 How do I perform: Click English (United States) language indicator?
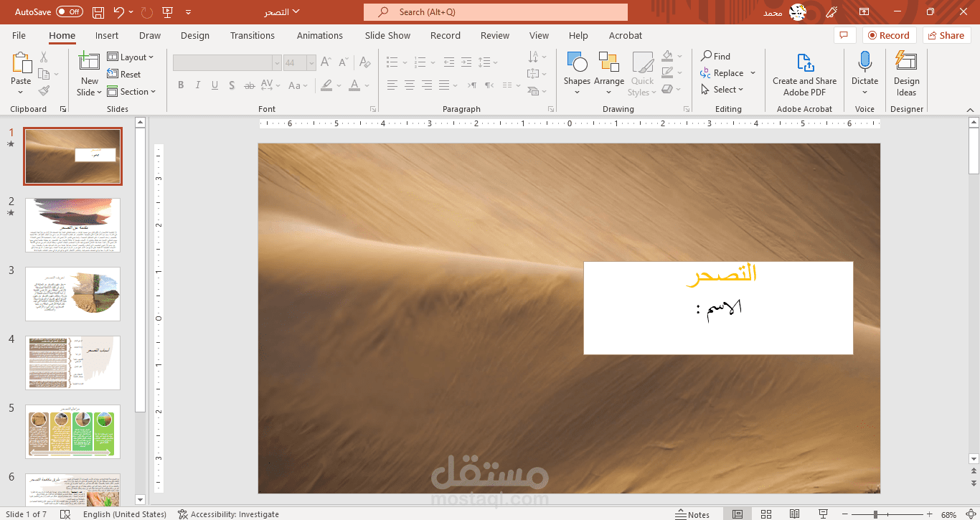125,514
